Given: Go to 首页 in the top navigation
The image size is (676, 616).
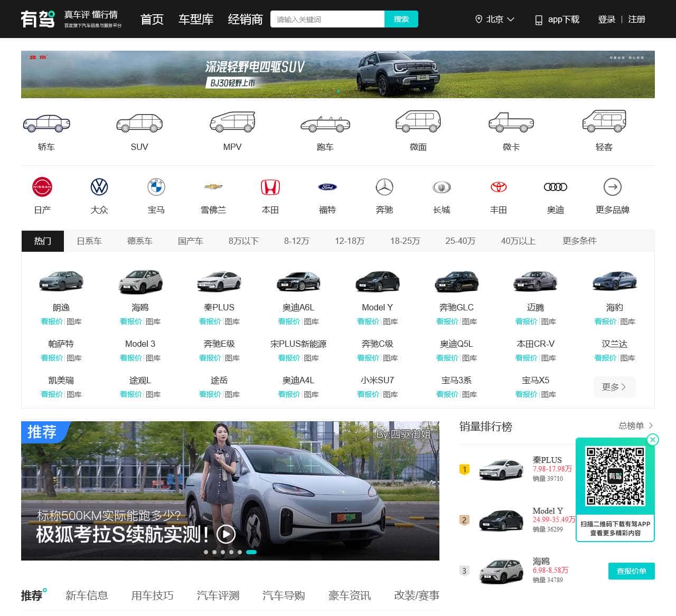Looking at the screenshot, I should (152, 19).
